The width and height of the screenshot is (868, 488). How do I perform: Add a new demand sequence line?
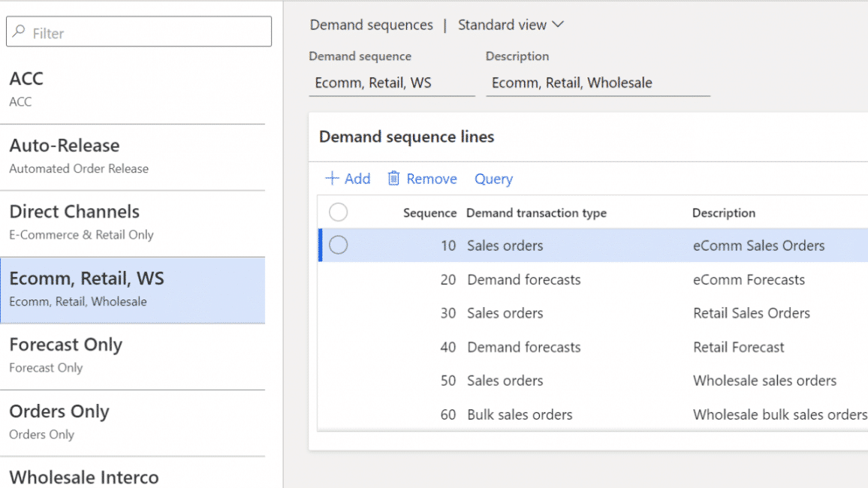(348, 179)
